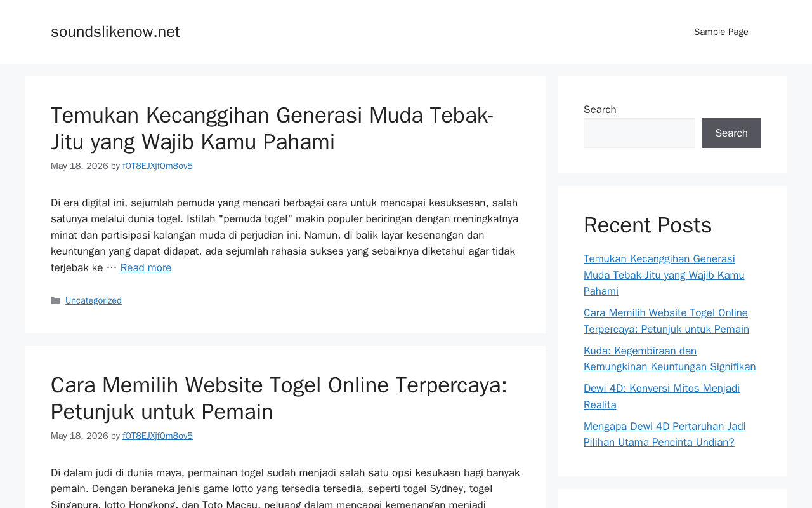Viewport: 812px width, 508px height.
Task: Open recent post Mengapa Dewi 4D Pertaruhan
Action: 665,434
